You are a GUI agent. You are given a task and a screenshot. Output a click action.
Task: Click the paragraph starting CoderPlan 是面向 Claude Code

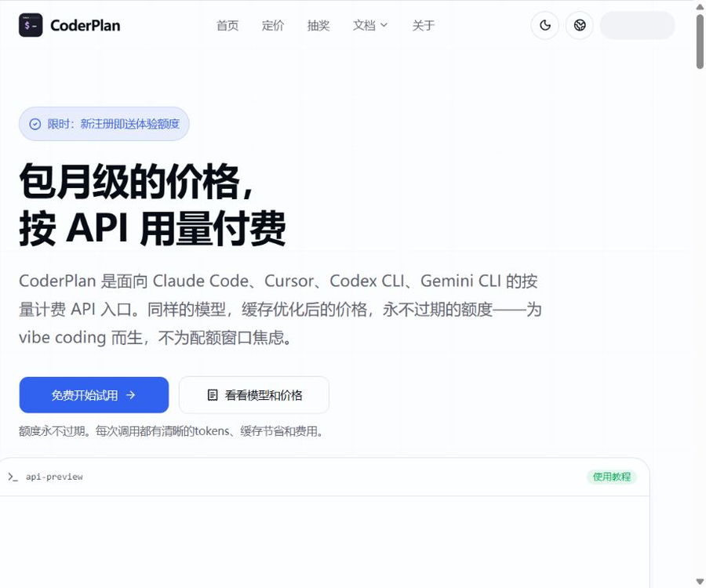click(280, 309)
